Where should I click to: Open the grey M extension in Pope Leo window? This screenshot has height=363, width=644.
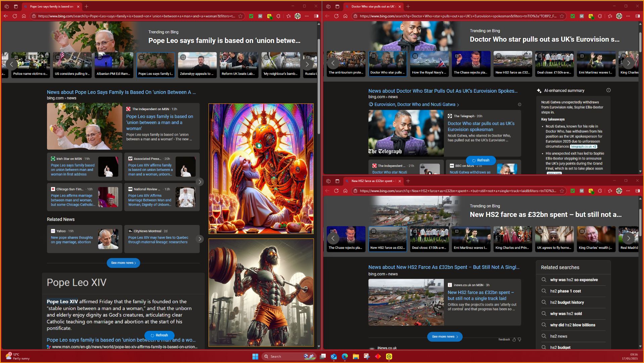click(x=260, y=16)
